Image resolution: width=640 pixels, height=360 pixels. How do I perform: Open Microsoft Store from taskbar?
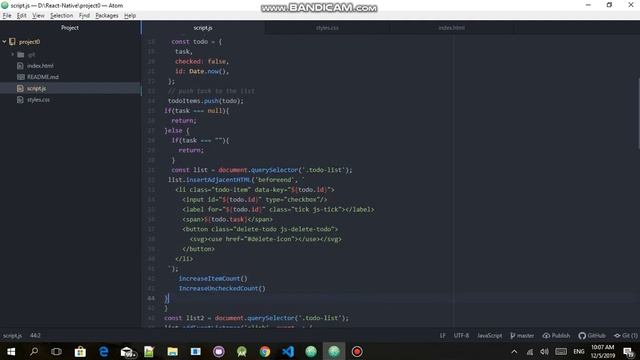pos(80,351)
